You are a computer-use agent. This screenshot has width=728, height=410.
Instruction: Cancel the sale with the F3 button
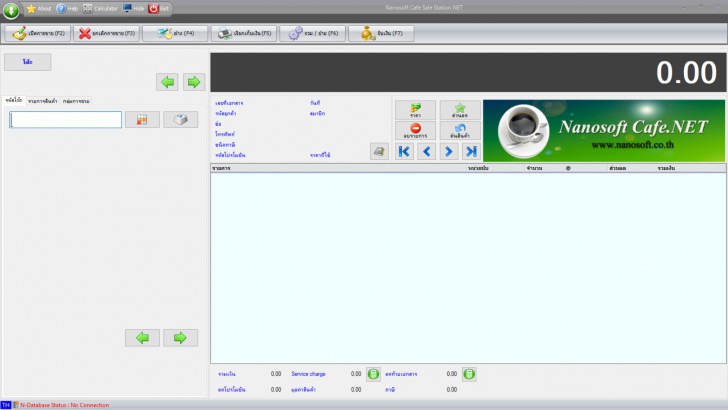click(106, 33)
